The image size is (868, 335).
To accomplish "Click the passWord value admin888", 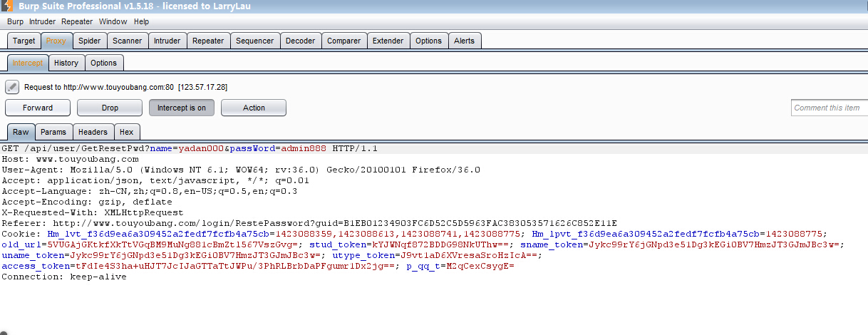I will pos(304,148).
